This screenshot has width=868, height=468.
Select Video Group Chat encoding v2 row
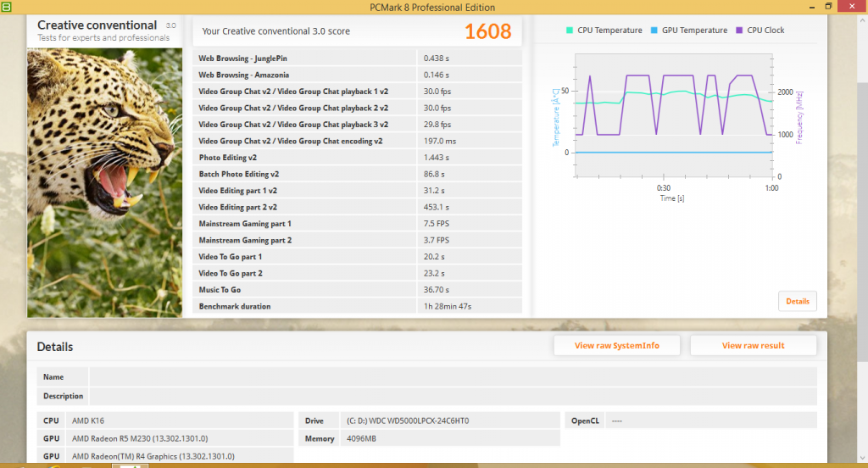pos(357,142)
